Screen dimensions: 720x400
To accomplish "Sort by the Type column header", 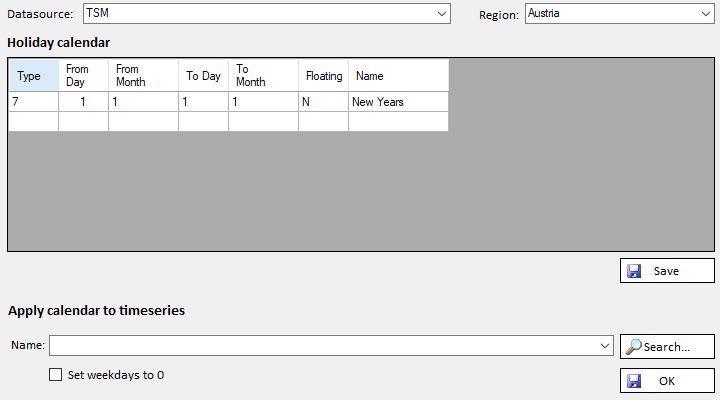I will click(x=33, y=76).
